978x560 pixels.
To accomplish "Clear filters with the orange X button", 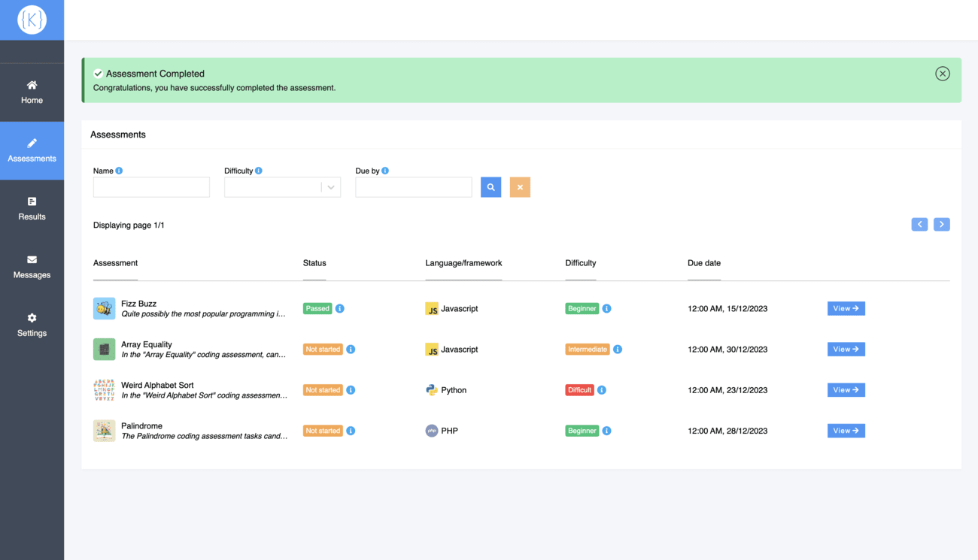I will [x=520, y=187].
